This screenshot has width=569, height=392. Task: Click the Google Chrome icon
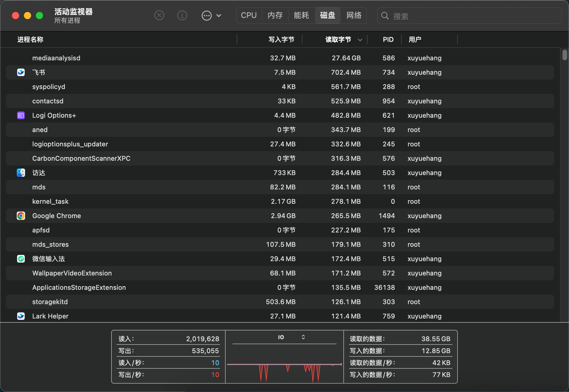21,216
